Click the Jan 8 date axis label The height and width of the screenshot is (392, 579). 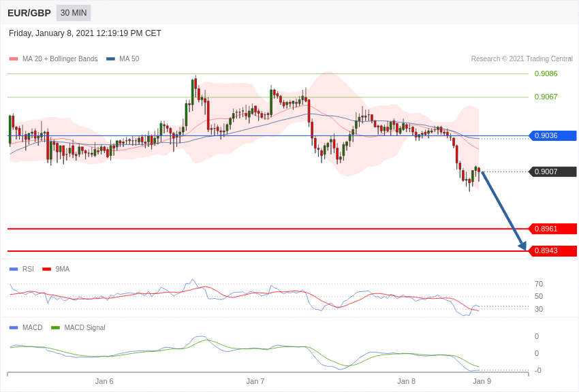pyautogui.click(x=406, y=381)
